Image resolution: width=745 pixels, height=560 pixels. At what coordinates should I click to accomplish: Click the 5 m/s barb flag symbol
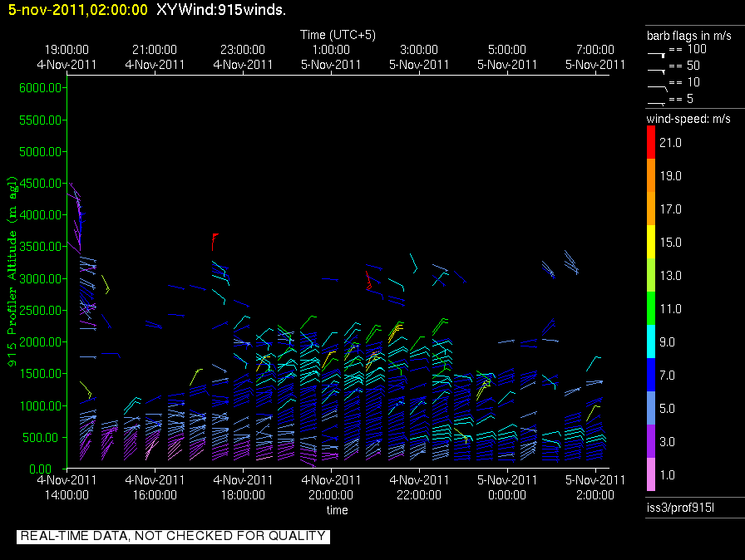[656, 103]
